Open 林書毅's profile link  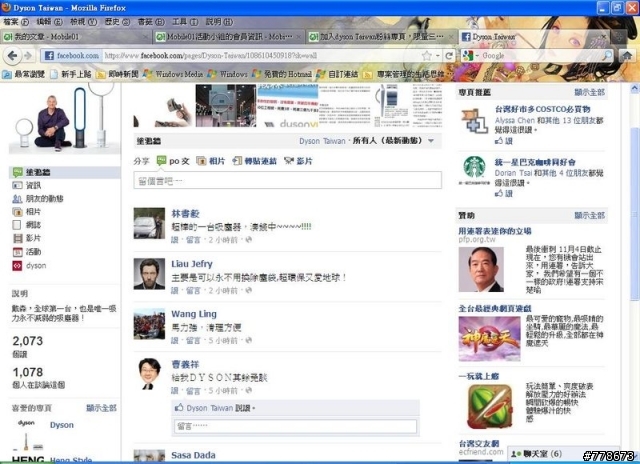coord(185,213)
